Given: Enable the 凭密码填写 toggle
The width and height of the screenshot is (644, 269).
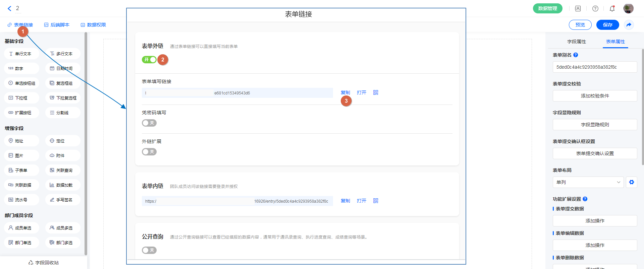Looking at the screenshot, I should coord(149,123).
